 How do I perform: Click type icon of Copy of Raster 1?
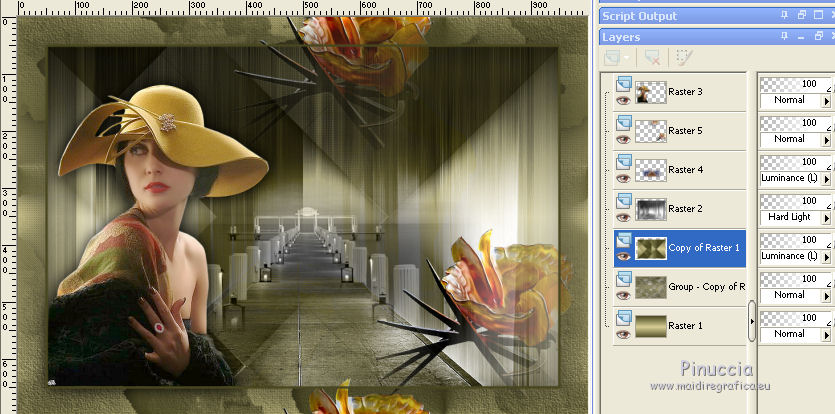coord(624,240)
